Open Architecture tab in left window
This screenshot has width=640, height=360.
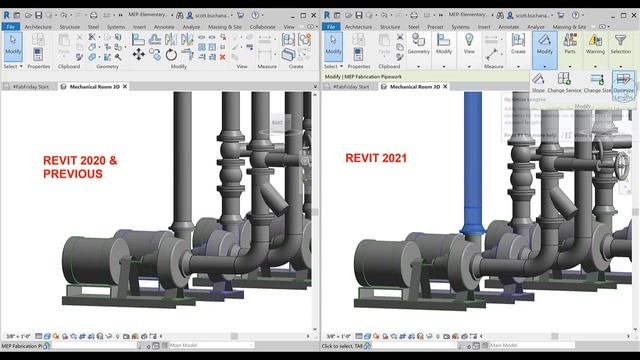coord(38,27)
